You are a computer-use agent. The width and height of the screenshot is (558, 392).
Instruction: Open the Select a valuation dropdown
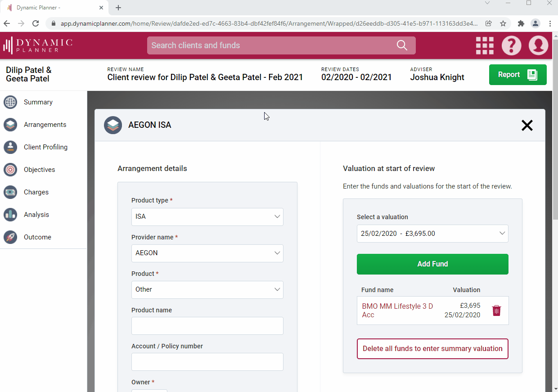tap(432, 234)
